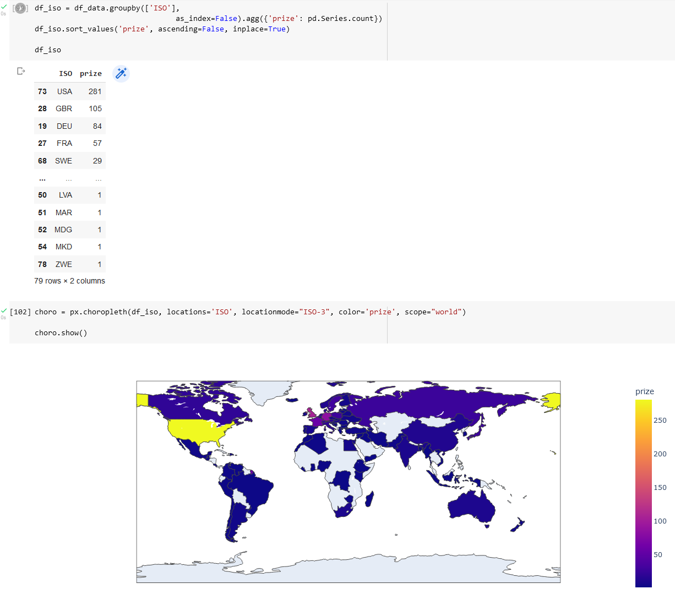The image size is (675, 616).
Task: Open chart suggestions with the magic wand icon
Action: [x=121, y=73]
